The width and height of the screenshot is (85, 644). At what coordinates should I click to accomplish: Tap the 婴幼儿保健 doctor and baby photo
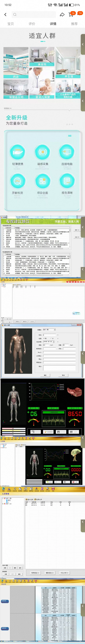42,83
